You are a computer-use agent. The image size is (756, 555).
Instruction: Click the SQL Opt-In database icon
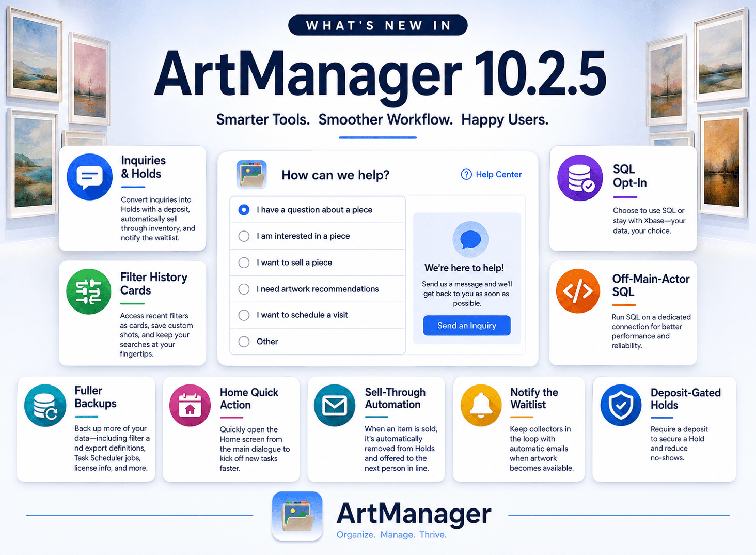coord(580,178)
